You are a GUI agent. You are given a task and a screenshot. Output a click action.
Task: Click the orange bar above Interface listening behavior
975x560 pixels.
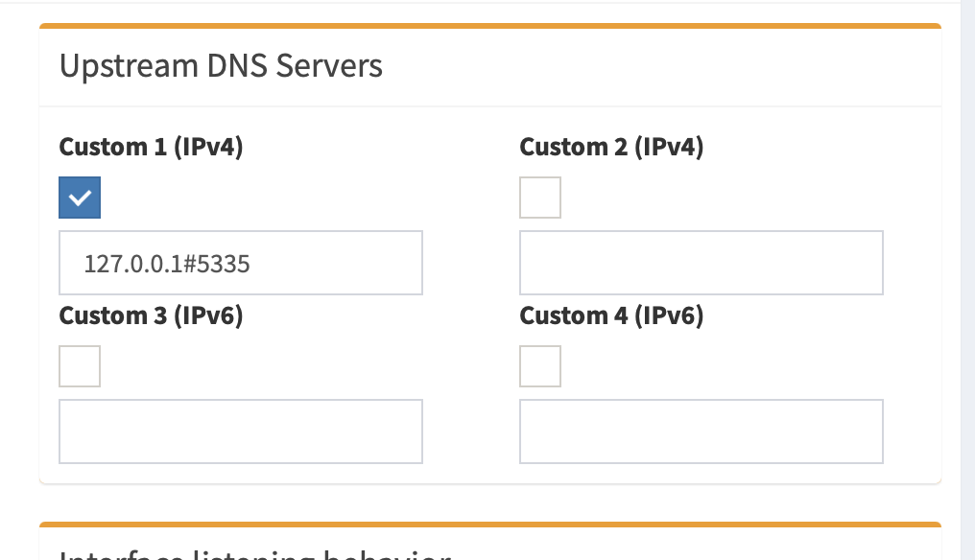pyautogui.click(x=490, y=524)
